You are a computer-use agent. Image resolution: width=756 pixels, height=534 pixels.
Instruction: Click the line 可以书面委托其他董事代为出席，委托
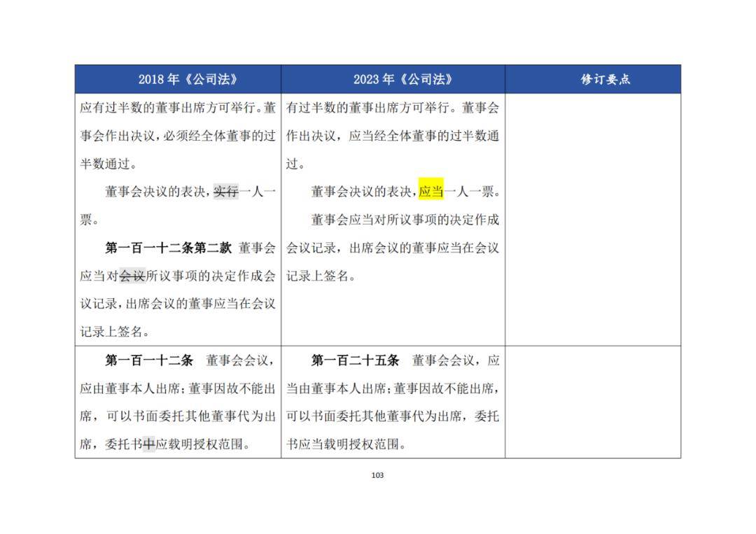pos(393,416)
